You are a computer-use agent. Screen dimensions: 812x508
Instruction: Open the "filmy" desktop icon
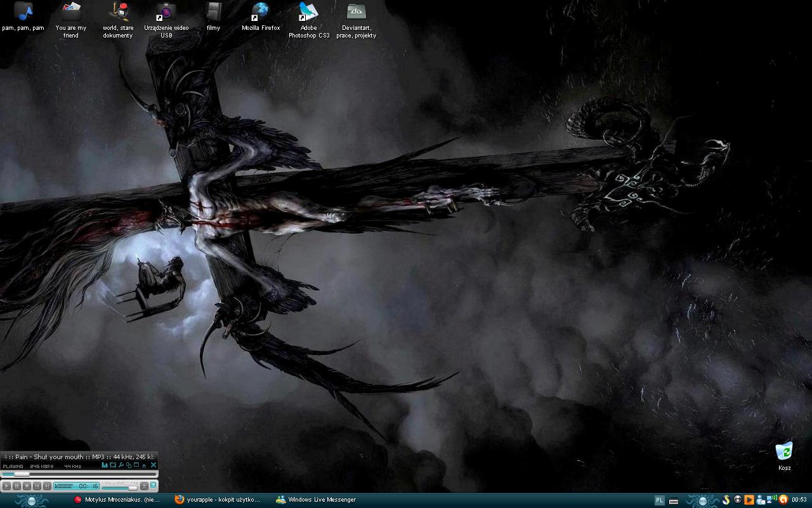[x=214, y=18]
